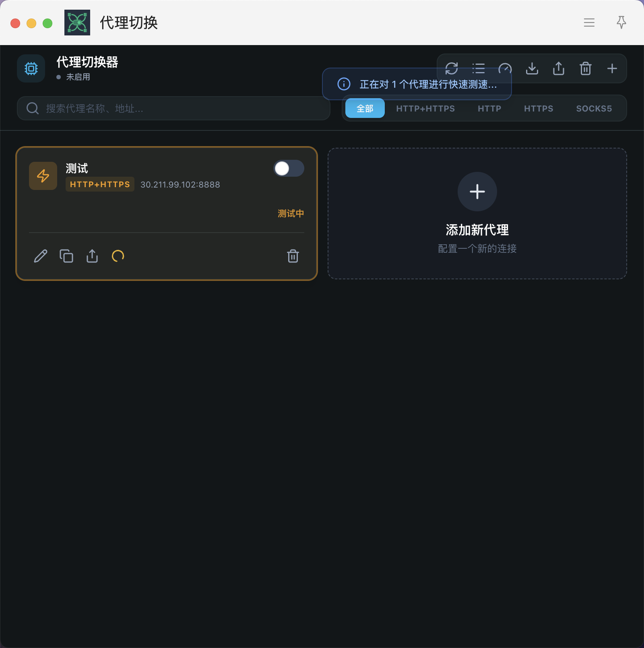This screenshot has width=644, height=648.
Task: Edit the 测试 proxy with pencil icon
Action: (41, 256)
